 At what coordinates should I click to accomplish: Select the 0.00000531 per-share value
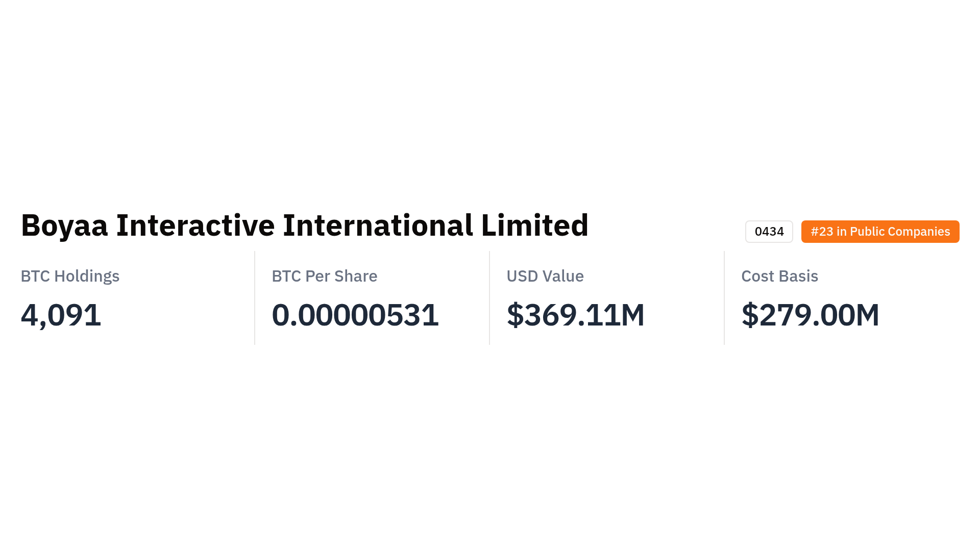(x=355, y=315)
